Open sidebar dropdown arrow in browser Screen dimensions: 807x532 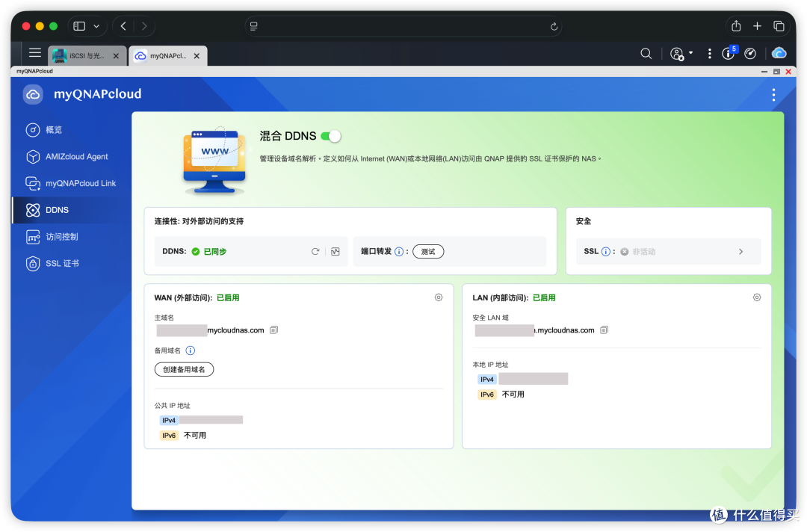[x=96, y=26]
